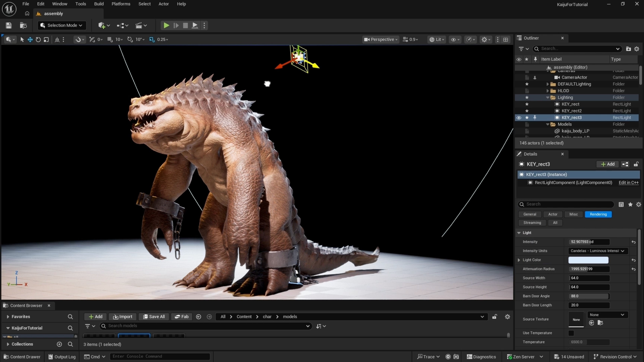This screenshot has height=362, width=644.
Task: Click Import button in Content Browser
Action: [122, 317]
